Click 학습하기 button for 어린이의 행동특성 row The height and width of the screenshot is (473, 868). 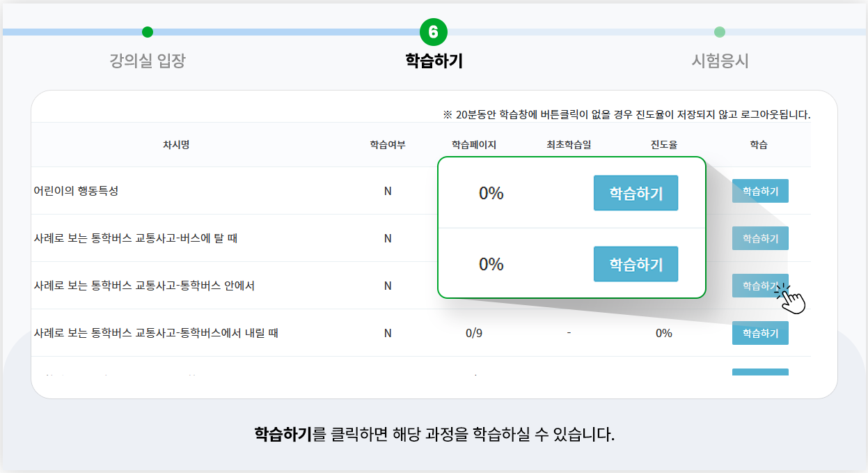760,191
